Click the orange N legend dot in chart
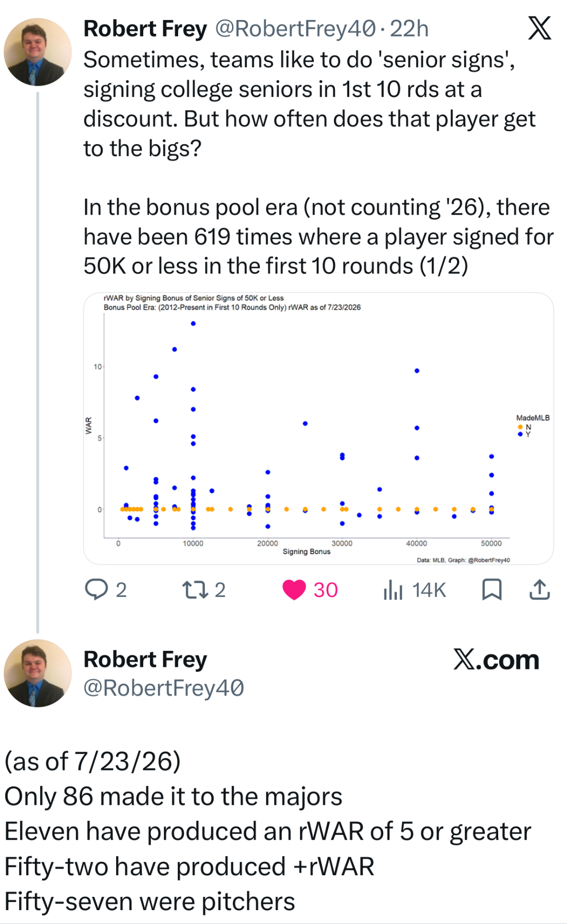The width and height of the screenshot is (567, 924). coord(520,427)
